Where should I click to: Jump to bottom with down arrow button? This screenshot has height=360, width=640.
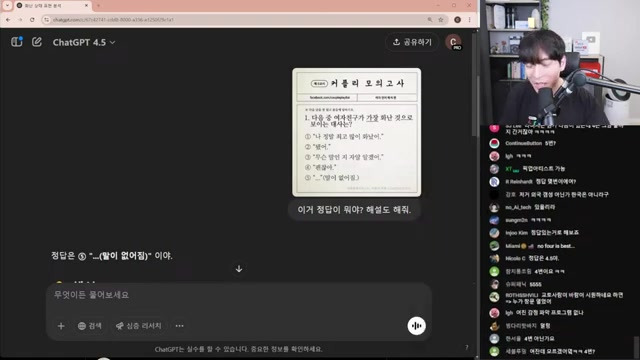(x=239, y=269)
